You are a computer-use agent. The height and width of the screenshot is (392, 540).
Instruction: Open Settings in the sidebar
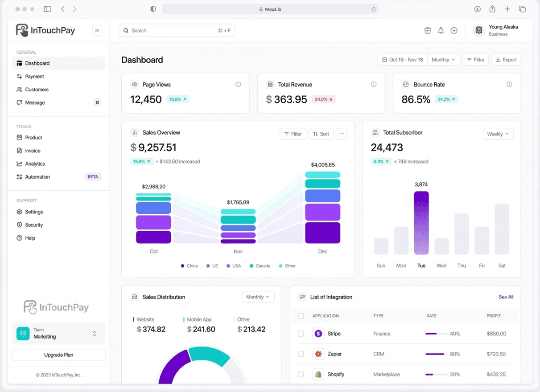point(59,212)
